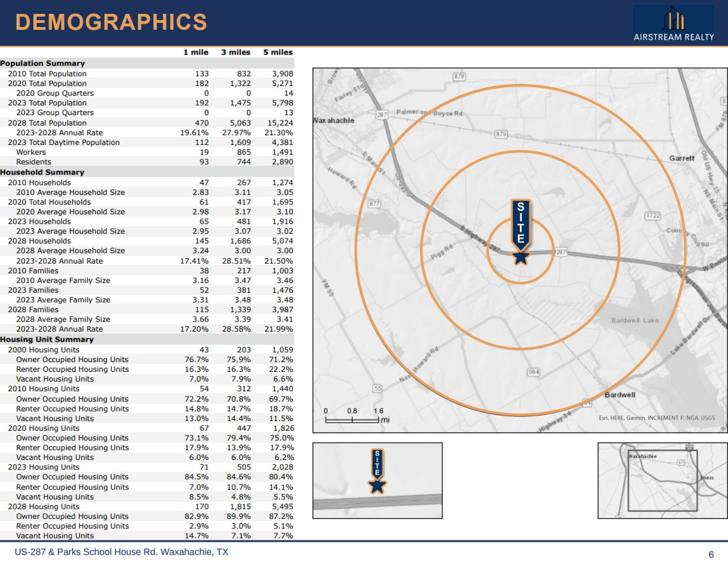
Task: Click the blue star site marker on the main map
Action: tap(520, 258)
